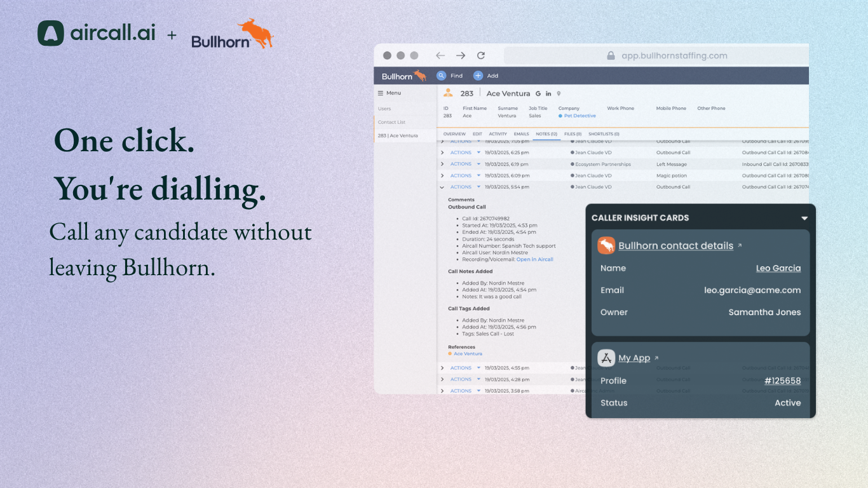Click external-link arrow after Bullhorn contact details

click(x=740, y=245)
